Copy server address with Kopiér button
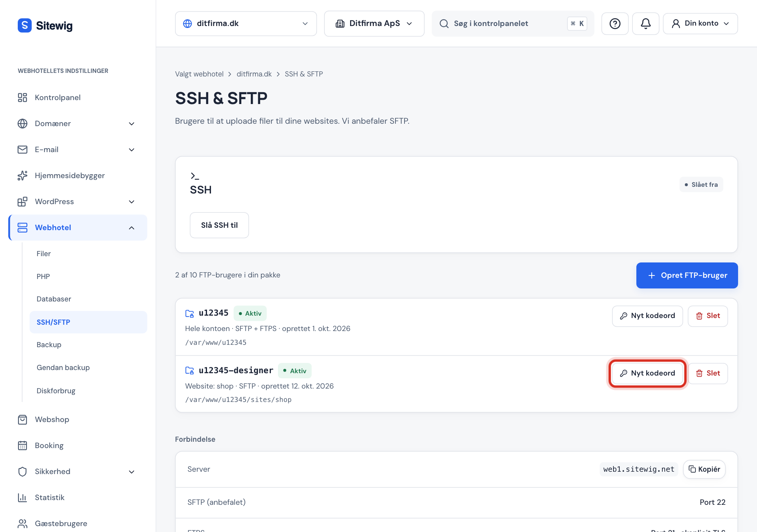757x532 pixels. (x=704, y=469)
